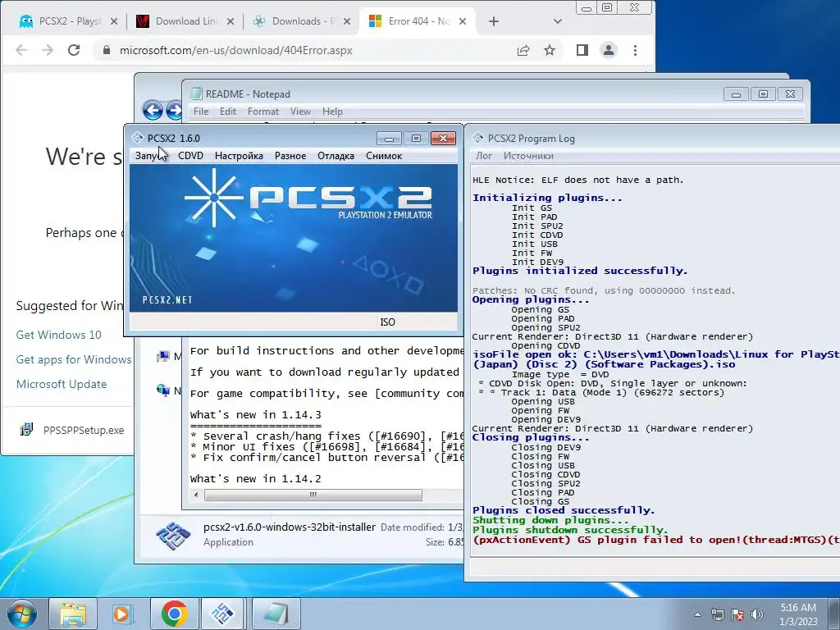Open Notepad View menu
This screenshot has height=630, width=840.
tap(300, 112)
